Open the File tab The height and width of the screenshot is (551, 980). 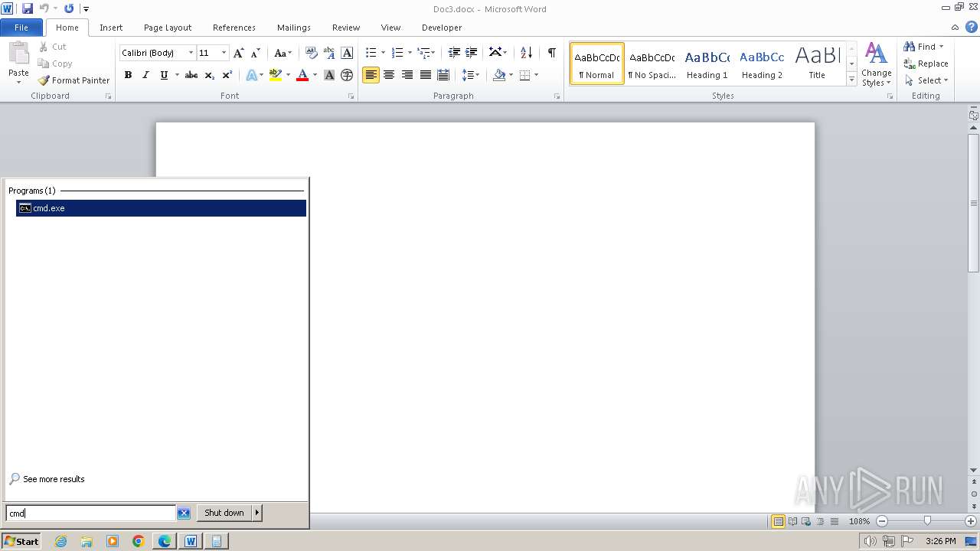[21, 28]
